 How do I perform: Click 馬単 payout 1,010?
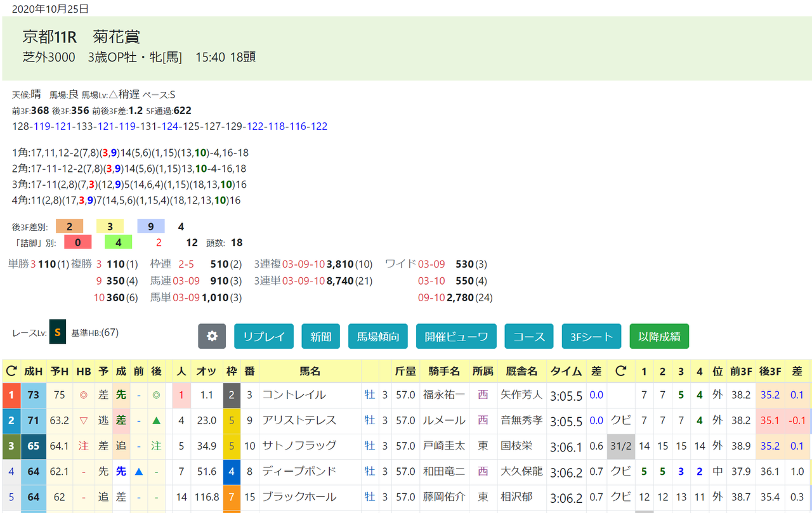[216, 297]
